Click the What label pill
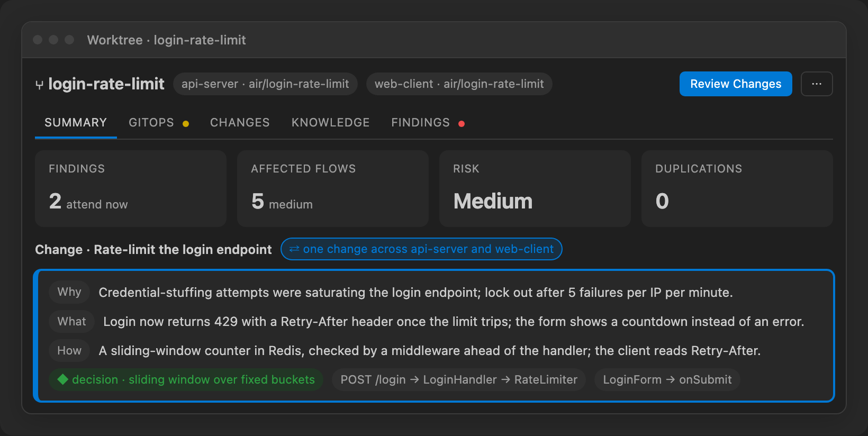Image resolution: width=868 pixels, height=436 pixels. [x=71, y=322]
